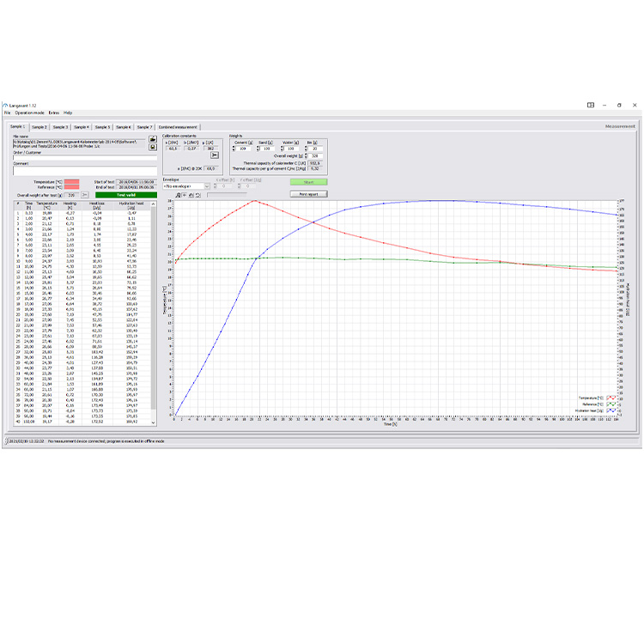Open the Operation mode menu
Image resolution: width=644 pixels, height=644 pixels.
(28, 112)
